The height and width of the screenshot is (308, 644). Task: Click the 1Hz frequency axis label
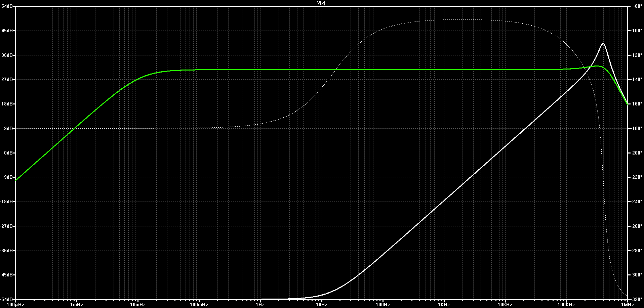(x=260, y=305)
